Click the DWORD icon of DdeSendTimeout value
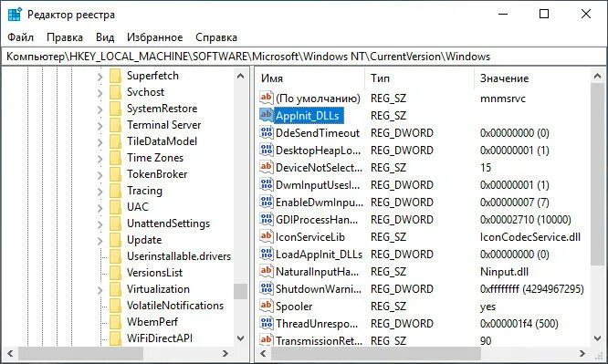Screen dimensions: 608x364 pyautogui.click(x=267, y=132)
